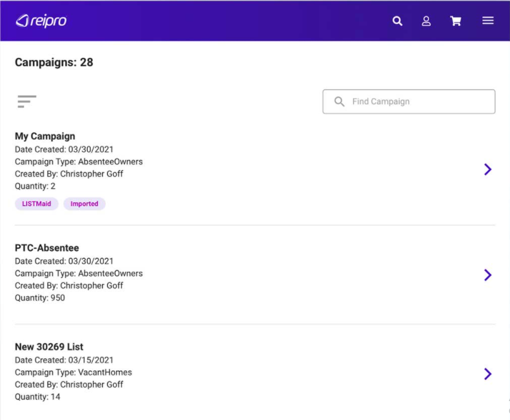Click the sort campaigns filter icon
The width and height of the screenshot is (510, 420).
[x=27, y=101]
